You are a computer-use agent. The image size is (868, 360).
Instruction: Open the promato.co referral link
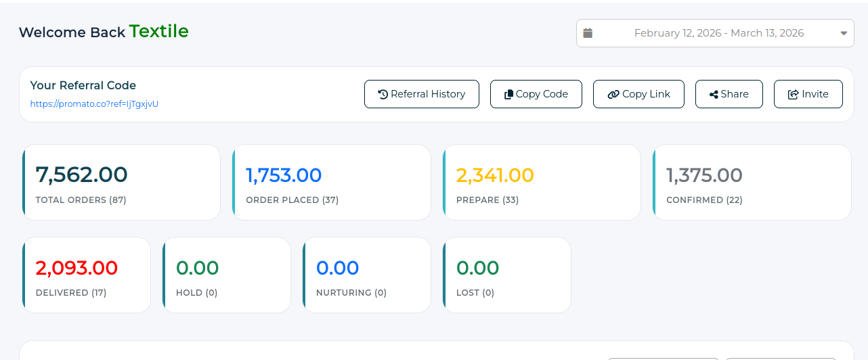pyautogui.click(x=94, y=104)
